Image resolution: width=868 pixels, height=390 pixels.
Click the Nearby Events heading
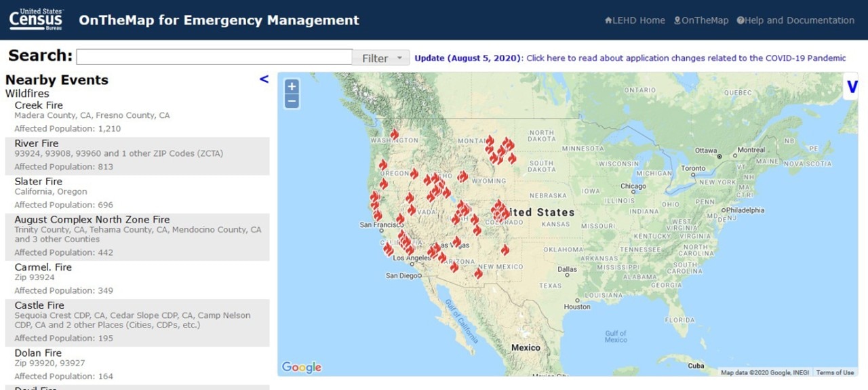57,79
